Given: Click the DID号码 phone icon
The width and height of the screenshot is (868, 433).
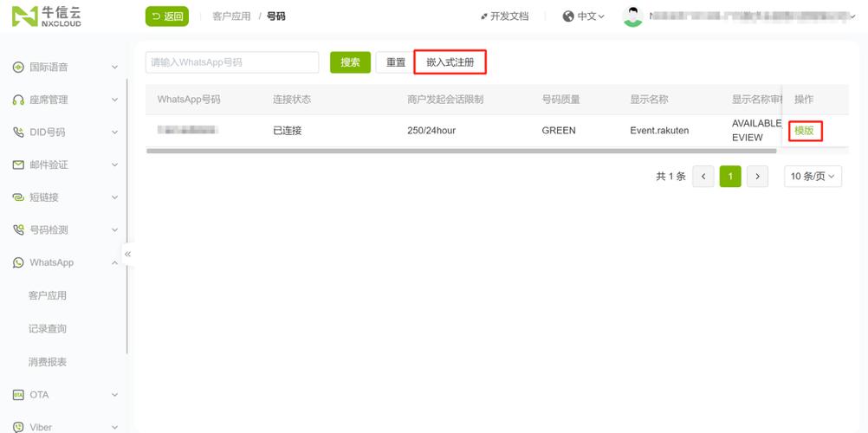Looking at the screenshot, I should (18, 132).
